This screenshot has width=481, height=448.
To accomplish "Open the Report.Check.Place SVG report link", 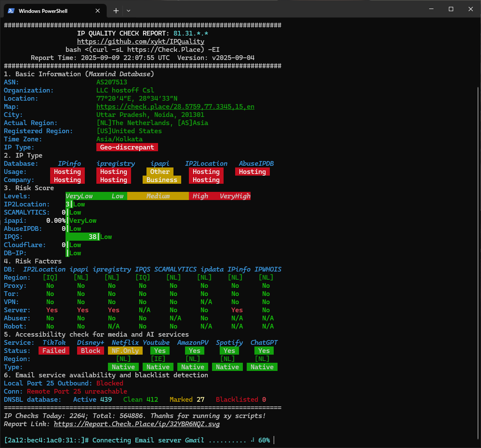I will 137,424.
